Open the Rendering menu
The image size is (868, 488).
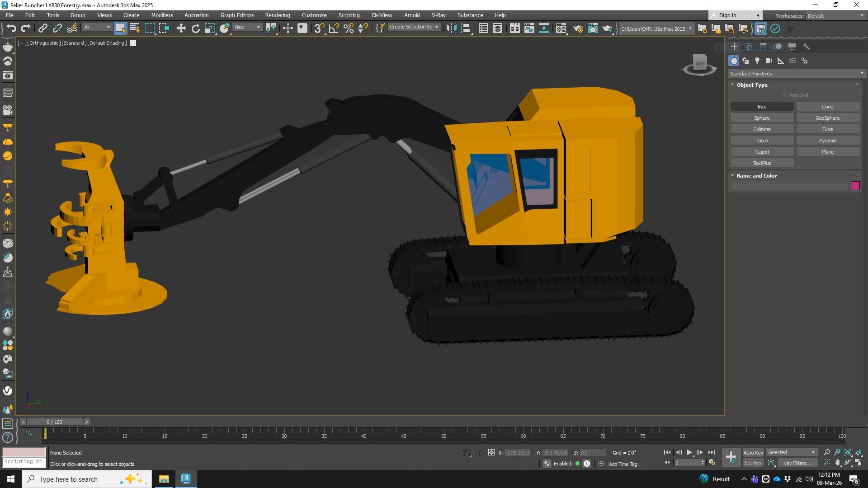pos(278,15)
